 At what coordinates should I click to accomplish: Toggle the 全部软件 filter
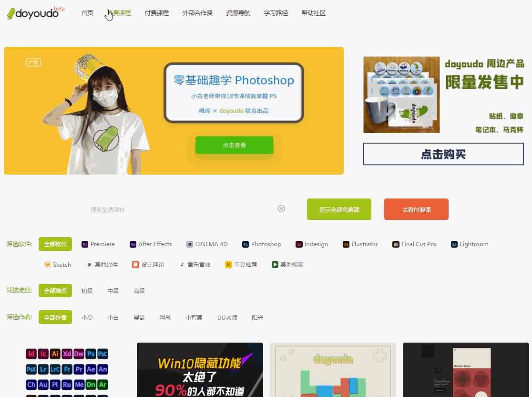55,244
